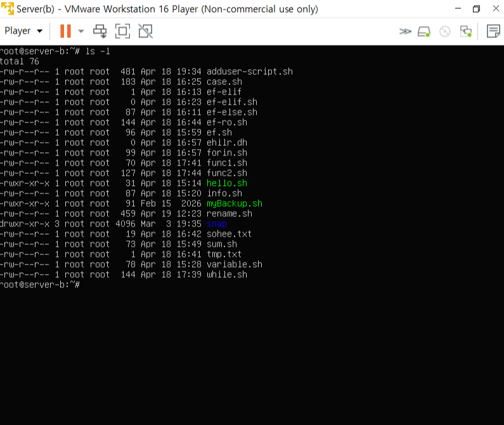The image size is (504, 425).
Task: Close the VMware Player window
Action: 496,8
